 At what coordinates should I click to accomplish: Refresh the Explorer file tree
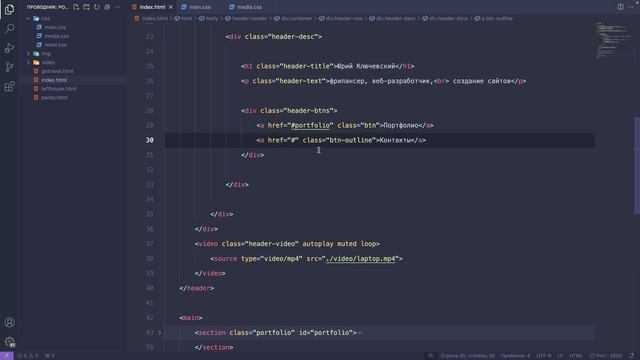pos(97,7)
